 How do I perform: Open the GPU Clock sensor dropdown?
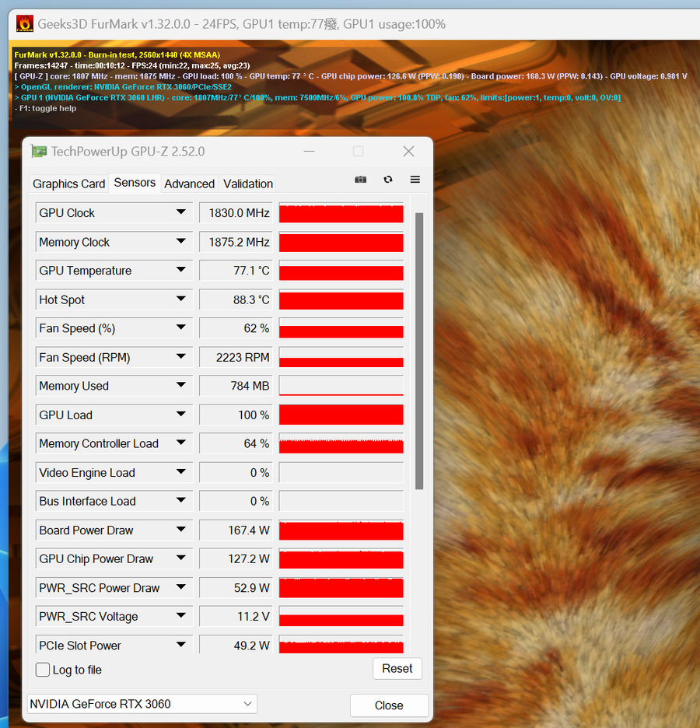(181, 212)
